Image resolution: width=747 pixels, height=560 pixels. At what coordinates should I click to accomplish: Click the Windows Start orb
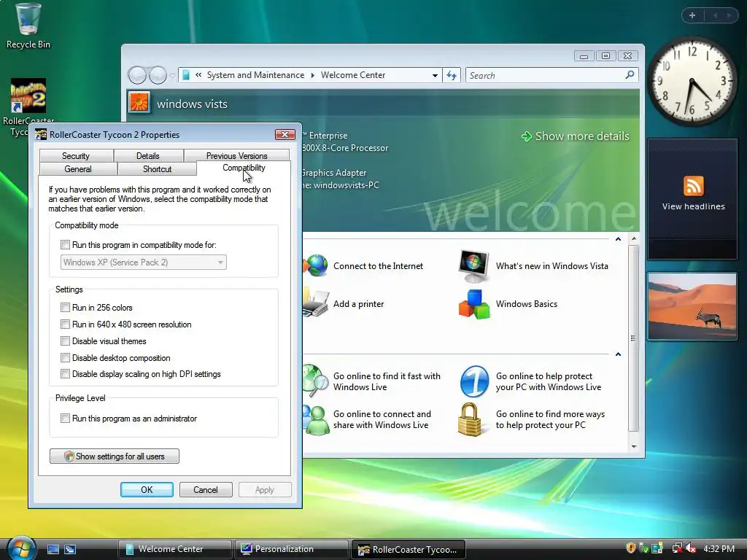click(x=21, y=548)
